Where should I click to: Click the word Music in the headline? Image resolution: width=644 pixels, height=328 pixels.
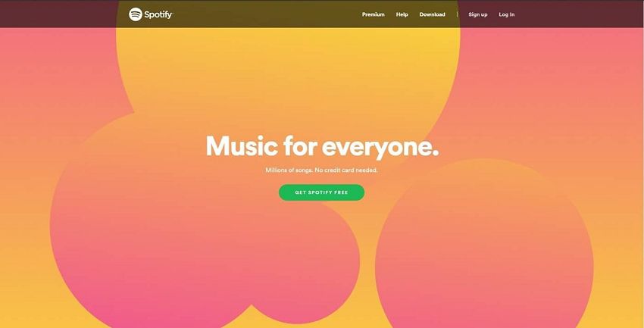pos(242,145)
